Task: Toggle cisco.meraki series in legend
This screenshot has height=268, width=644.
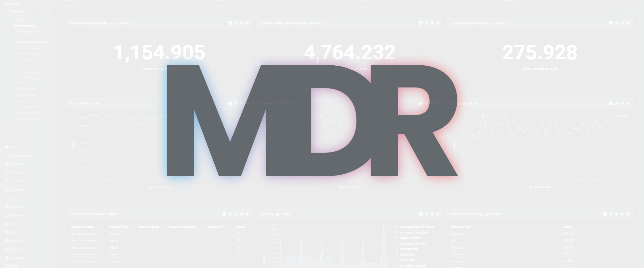Action: (407, 249)
